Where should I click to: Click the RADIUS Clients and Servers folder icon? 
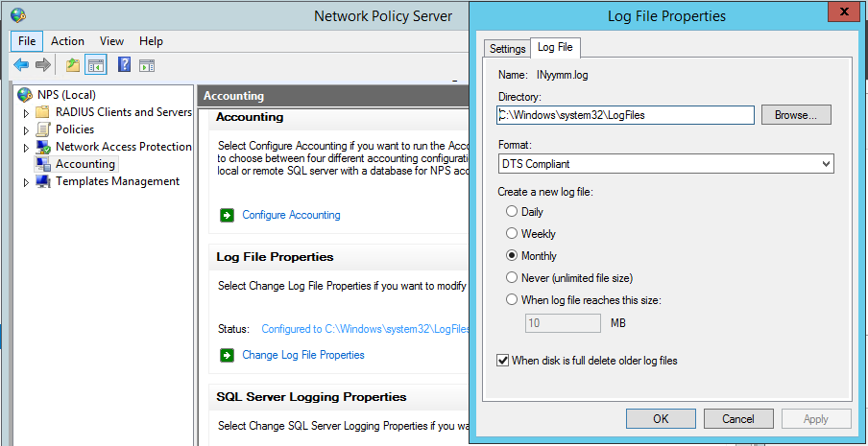click(x=42, y=112)
